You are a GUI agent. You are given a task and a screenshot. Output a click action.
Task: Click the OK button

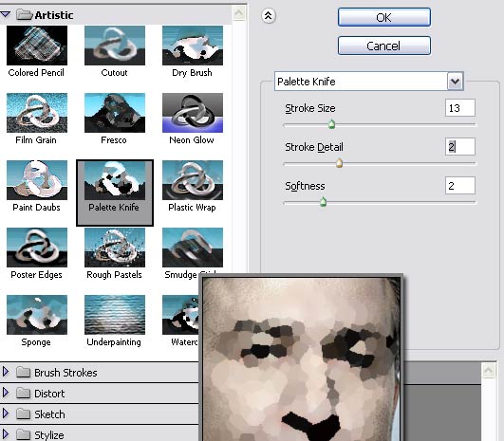coord(384,17)
